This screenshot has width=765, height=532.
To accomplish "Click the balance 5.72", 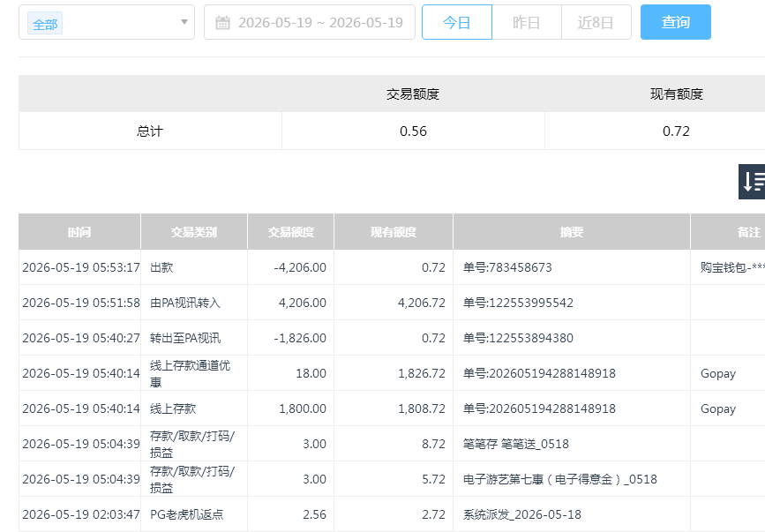I will pos(434,479).
